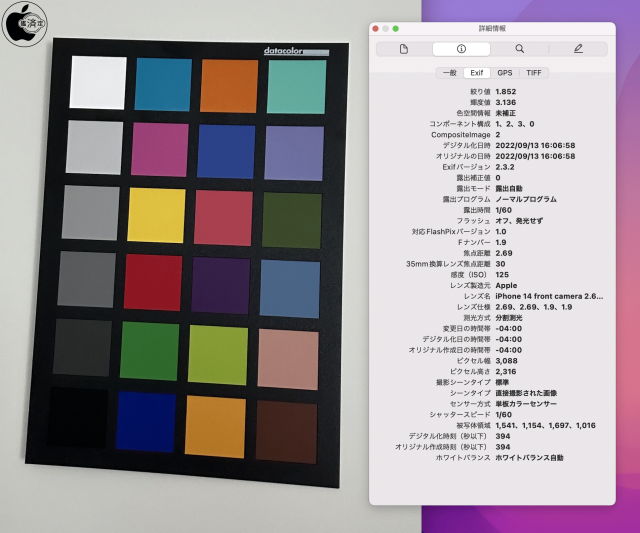The height and width of the screenshot is (533, 640).
Task: Click the ホワイトバランス自動 value
Action: pos(529,457)
